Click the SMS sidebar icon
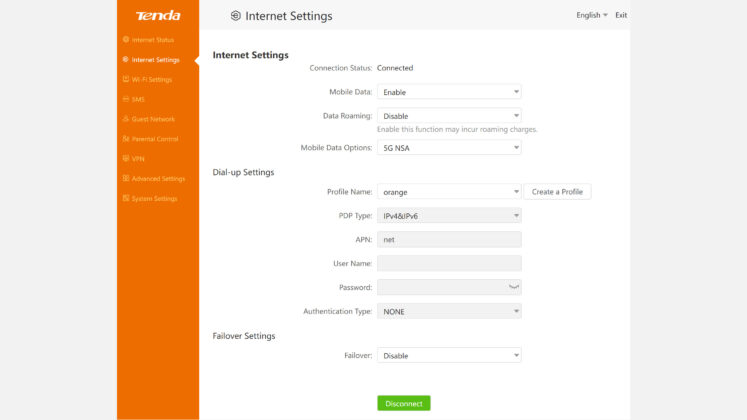Screen dimensions: 747x420 pos(126,99)
